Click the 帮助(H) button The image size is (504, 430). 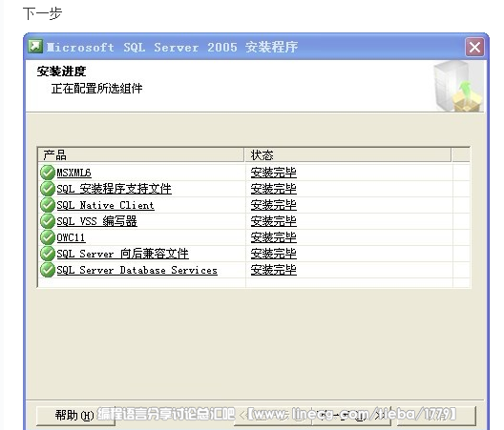(x=75, y=416)
